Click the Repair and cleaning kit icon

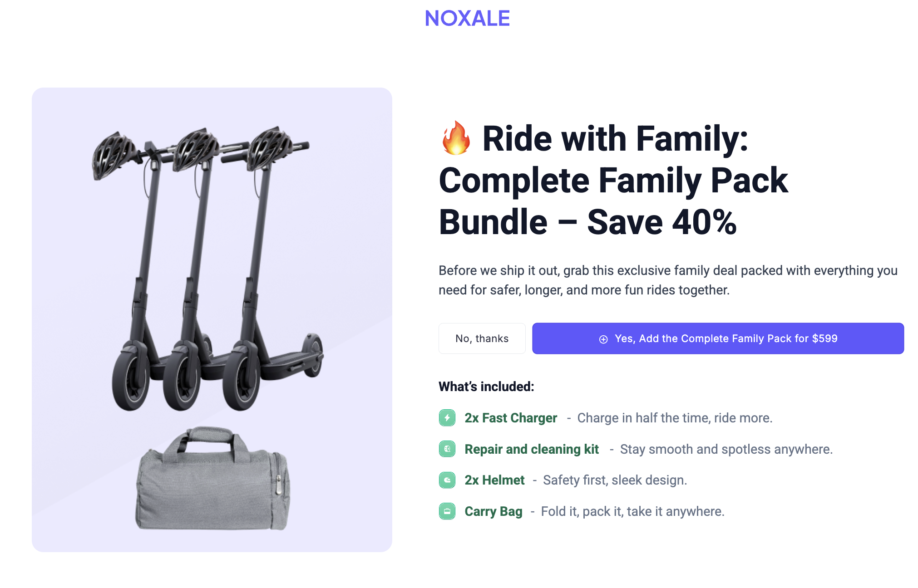tap(447, 449)
